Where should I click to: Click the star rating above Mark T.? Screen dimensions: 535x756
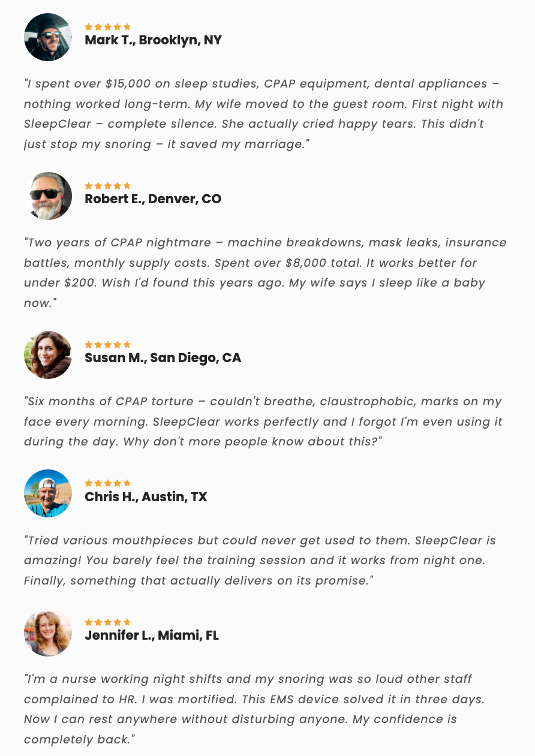(107, 27)
